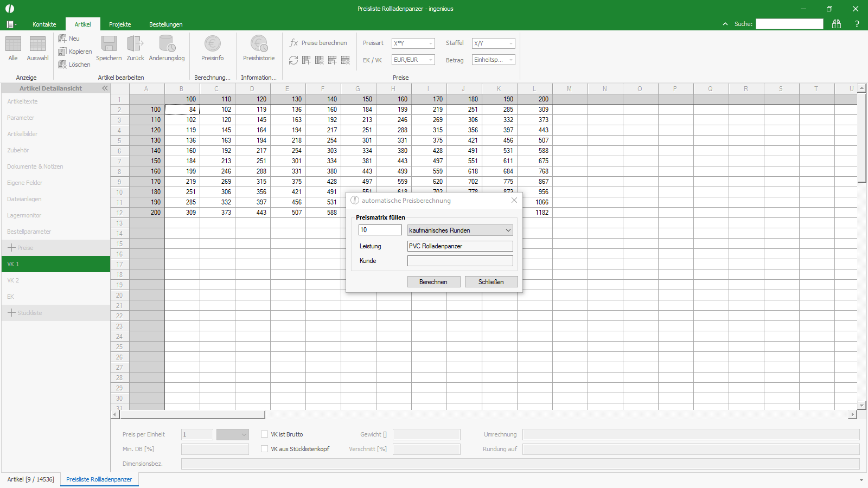868x488 pixels.
Task: Open the Kontakte tab
Action: 44,24
